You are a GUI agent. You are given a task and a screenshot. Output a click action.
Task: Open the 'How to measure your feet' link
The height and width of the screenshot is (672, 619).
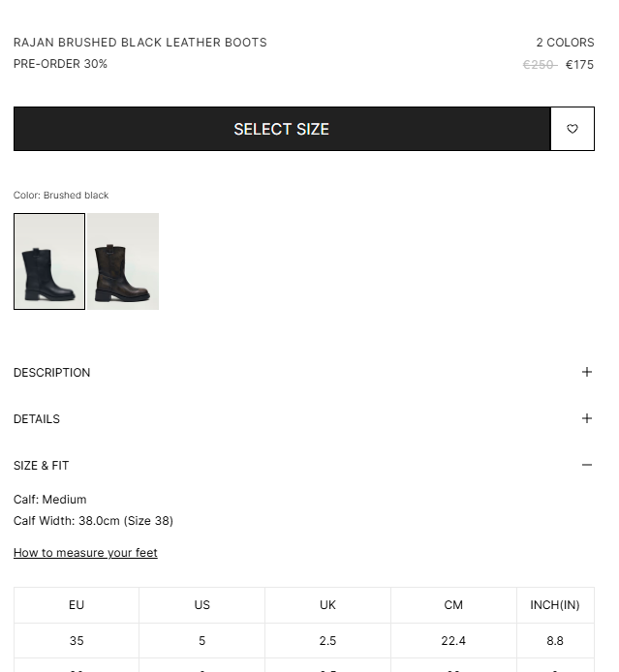(x=85, y=553)
